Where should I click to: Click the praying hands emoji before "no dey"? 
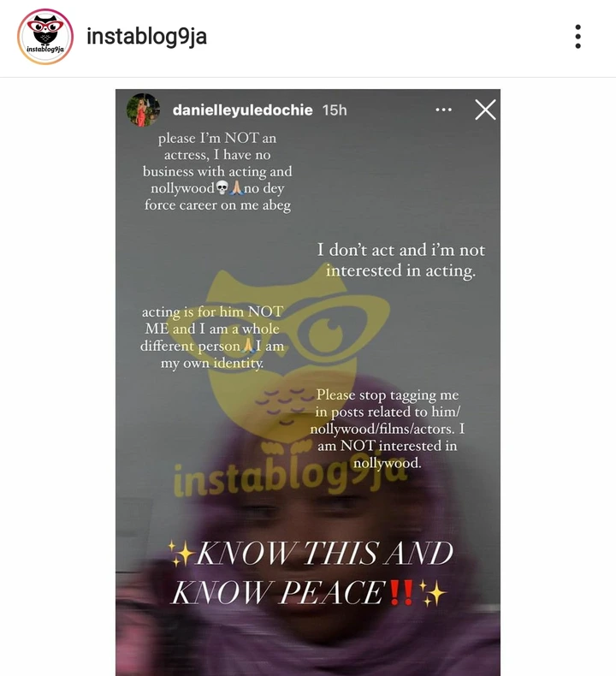[x=236, y=188]
